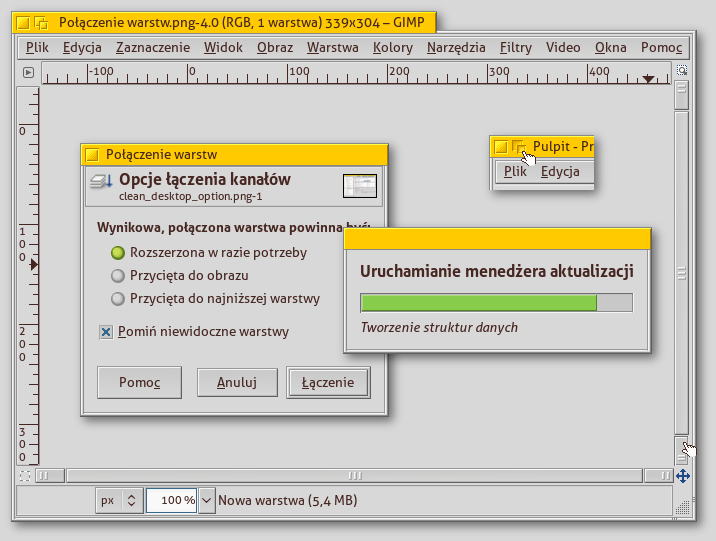The width and height of the screenshot is (716, 541).
Task: Click image thumbnail in Opcje łączenia header
Action: coord(360,186)
